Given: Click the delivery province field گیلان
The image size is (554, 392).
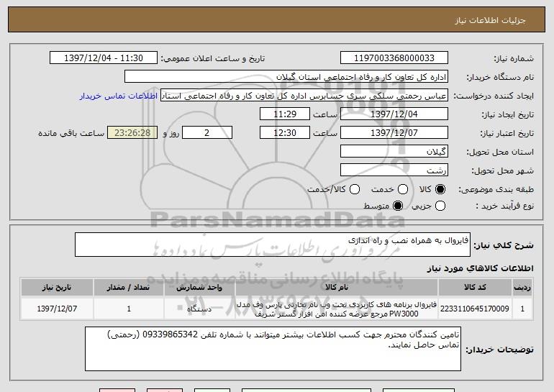Looking at the screenshot, I should pos(394,152).
